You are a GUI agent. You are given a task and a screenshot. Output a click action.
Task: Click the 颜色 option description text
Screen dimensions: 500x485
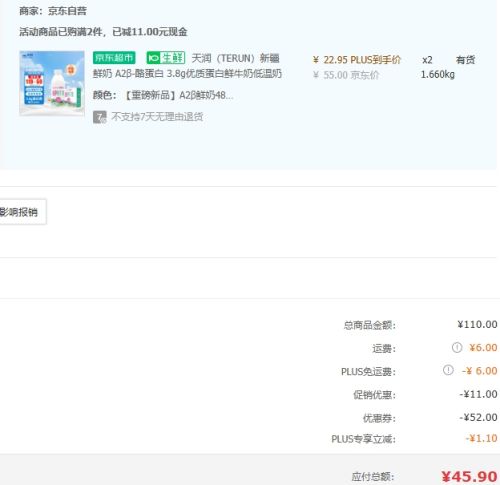(x=163, y=96)
